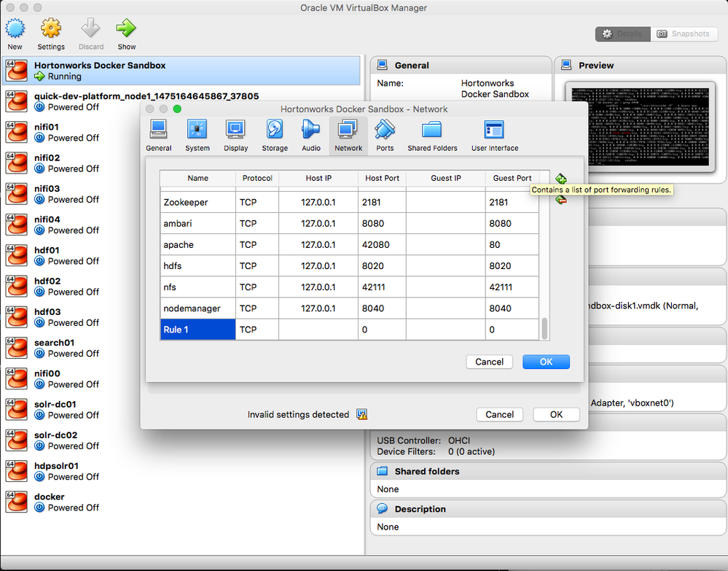Edit the Rule 1 name field
The width and height of the screenshot is (728, 571).
coord(197,330)
